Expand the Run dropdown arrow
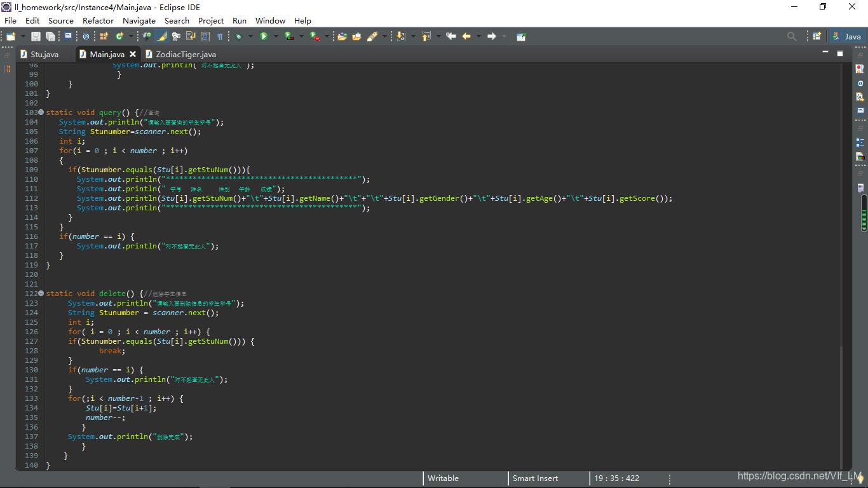 point(276,36)
